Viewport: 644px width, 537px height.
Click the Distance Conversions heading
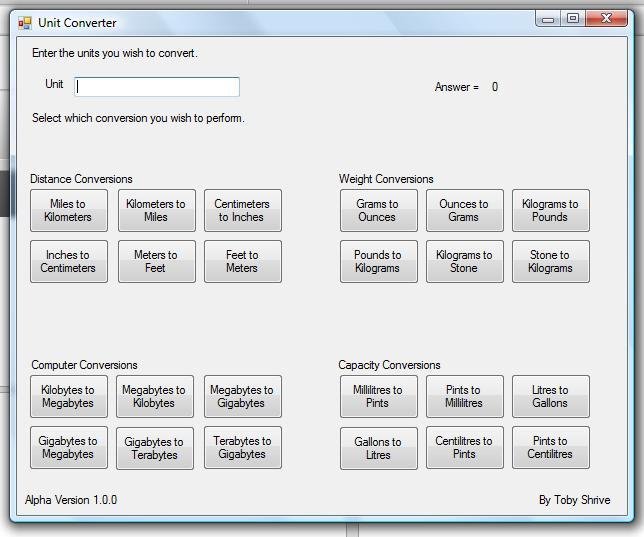pyautogui.click(x=81, y=179)
